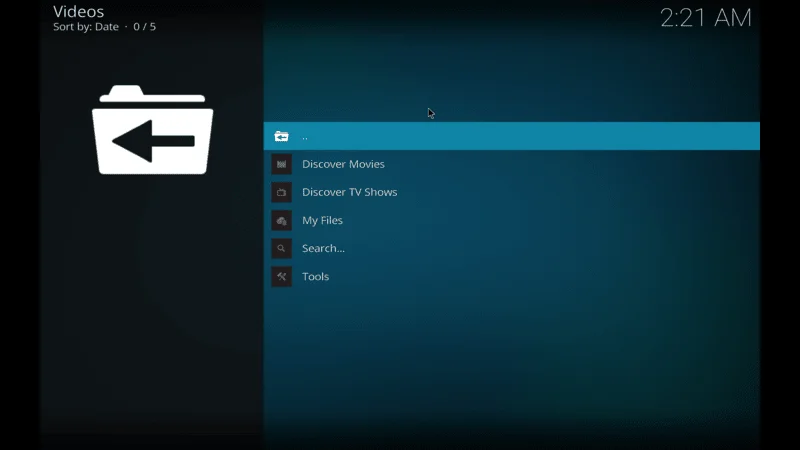Screen dimensions: 800x450
Task: Open the Discover Movies entry
Action: (x=512, y=164)
